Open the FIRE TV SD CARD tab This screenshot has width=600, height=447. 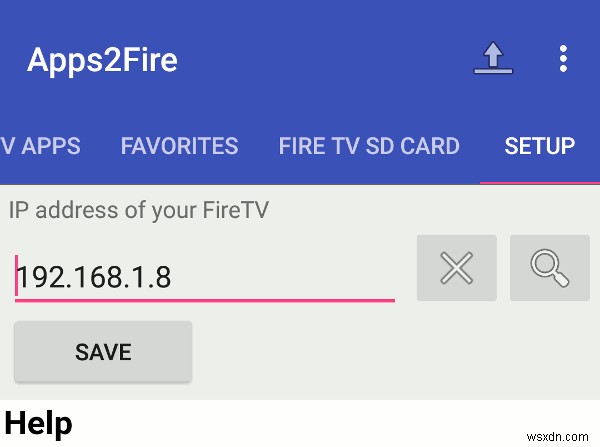point(369,146)
